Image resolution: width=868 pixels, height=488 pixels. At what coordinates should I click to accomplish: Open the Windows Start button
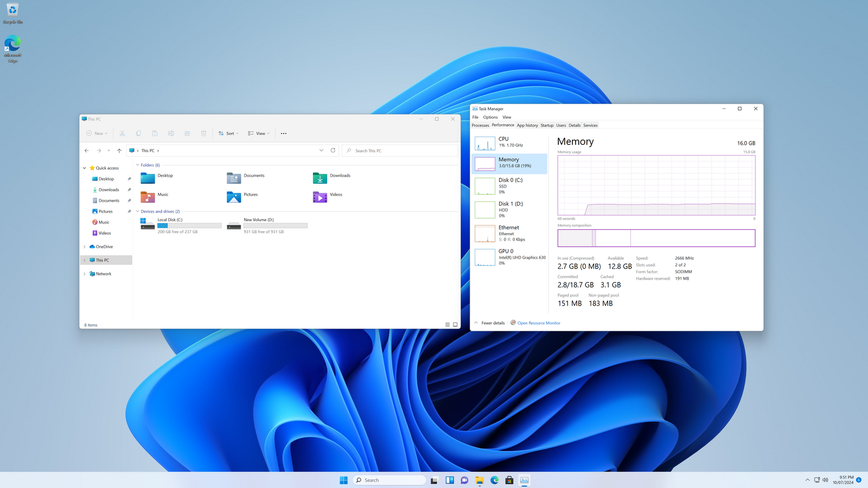[343, 480]
